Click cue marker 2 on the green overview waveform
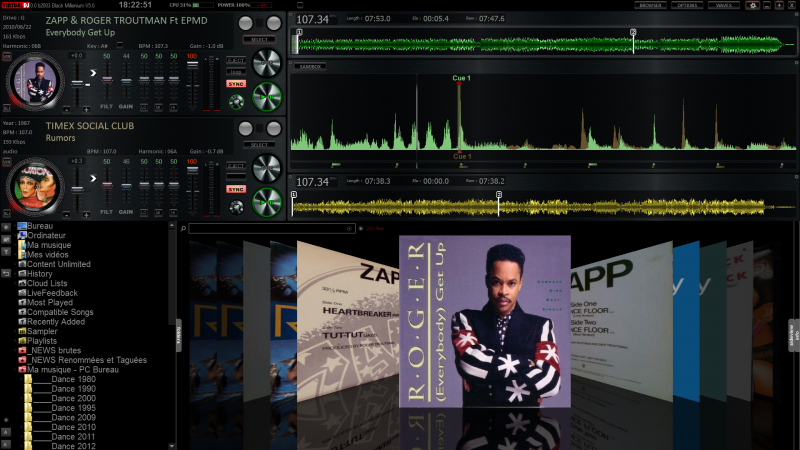This screenshot has height=450, width=800. click(633, 32)
